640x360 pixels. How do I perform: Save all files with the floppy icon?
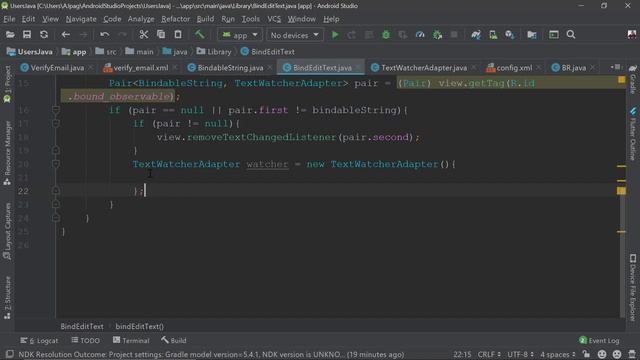coord(27,35)
